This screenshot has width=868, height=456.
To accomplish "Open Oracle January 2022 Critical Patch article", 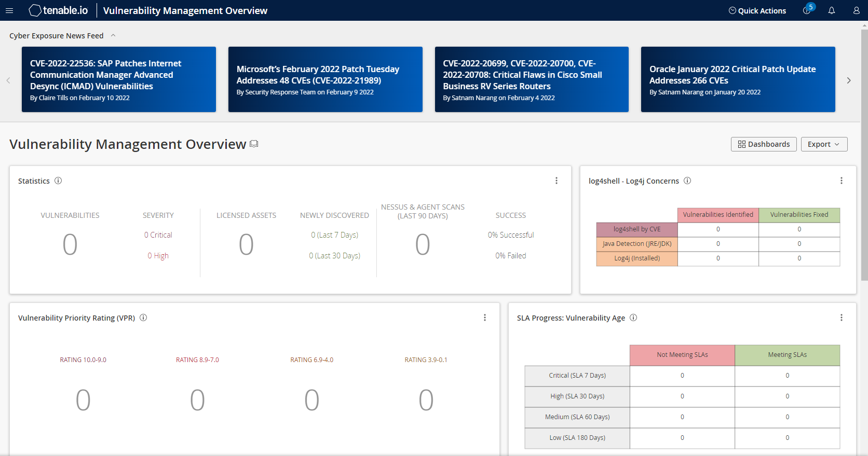I will (x=738, y=79).
